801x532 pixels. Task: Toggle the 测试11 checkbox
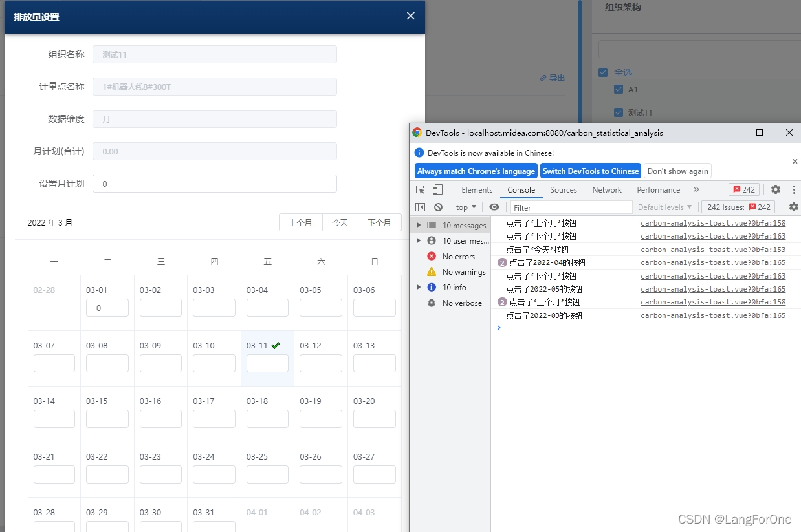[x=618, y=112]
